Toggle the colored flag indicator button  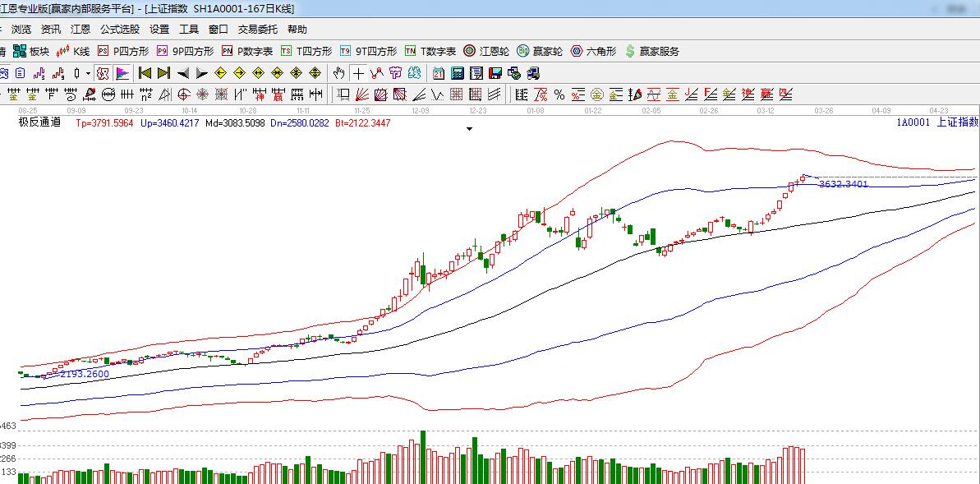pos(122,72)
